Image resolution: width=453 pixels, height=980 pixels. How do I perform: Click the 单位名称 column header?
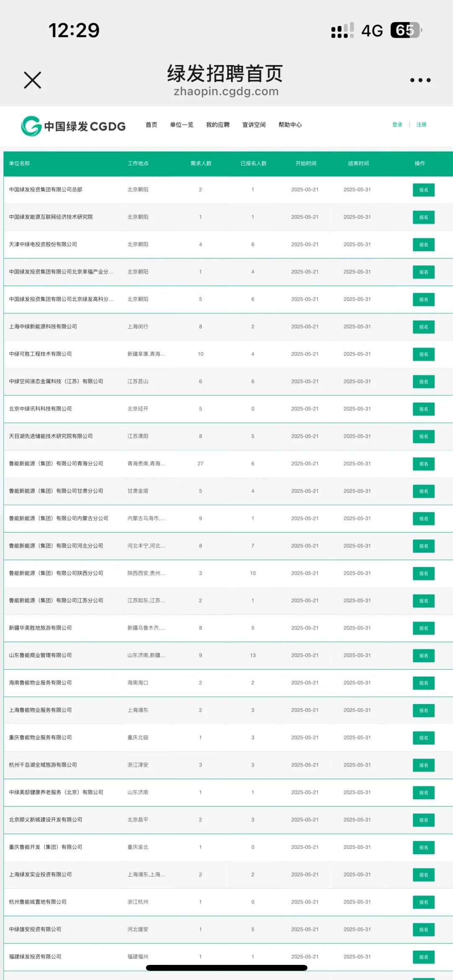pos(19,164)
